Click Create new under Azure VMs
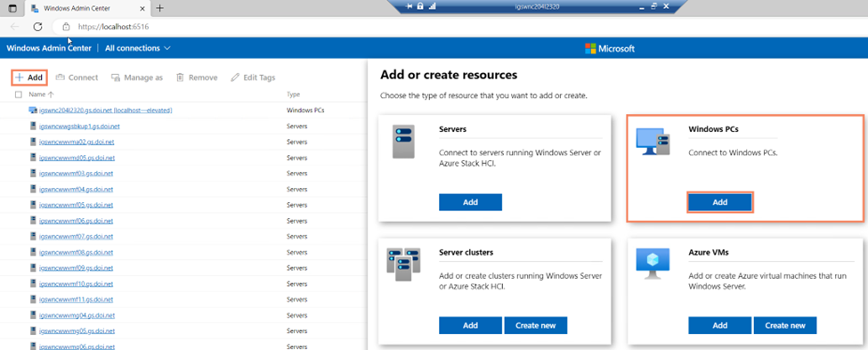868x350 pixels. tap(785, 325)
